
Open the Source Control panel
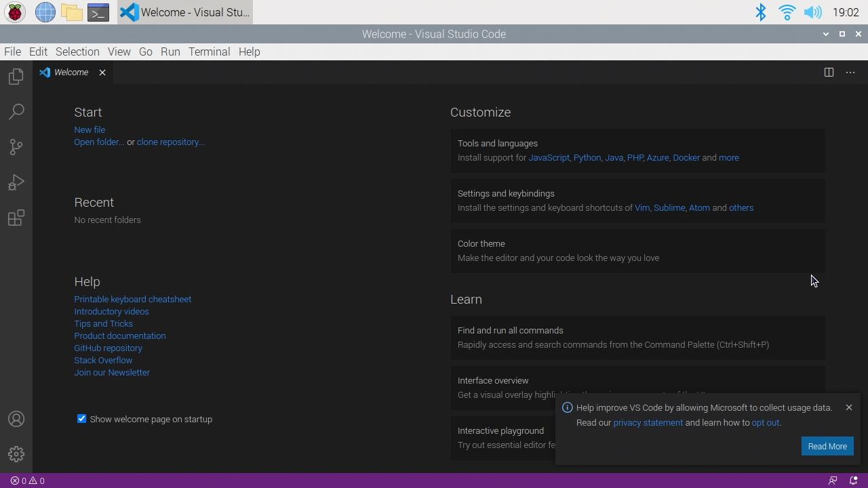pyautogui.click(x=16, y=147)
